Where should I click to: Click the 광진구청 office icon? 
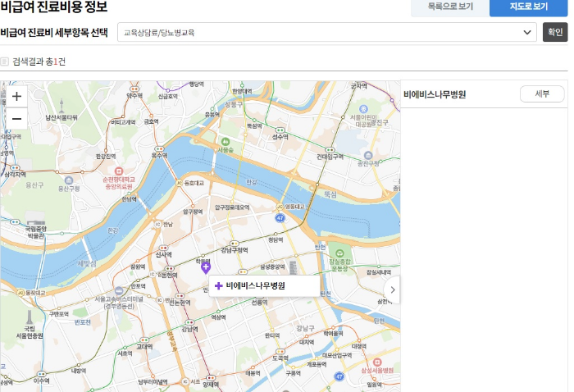[x=368, y=155]
